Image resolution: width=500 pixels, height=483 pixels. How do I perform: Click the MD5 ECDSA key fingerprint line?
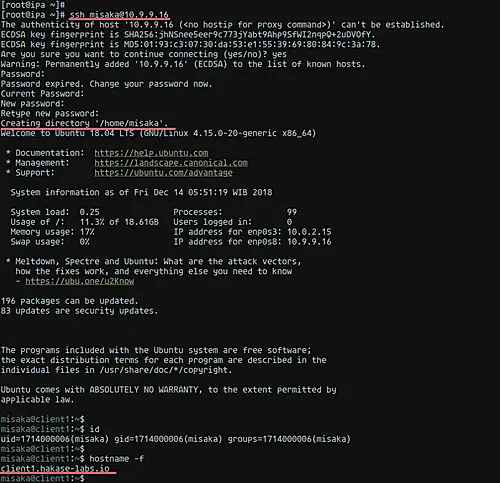pos(190,44)
